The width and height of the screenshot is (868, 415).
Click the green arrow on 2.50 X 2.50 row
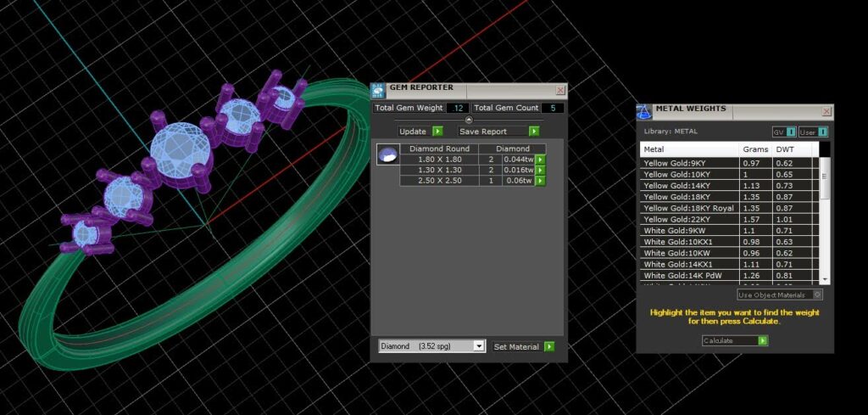pyautogui.click(x=540, y=181)
